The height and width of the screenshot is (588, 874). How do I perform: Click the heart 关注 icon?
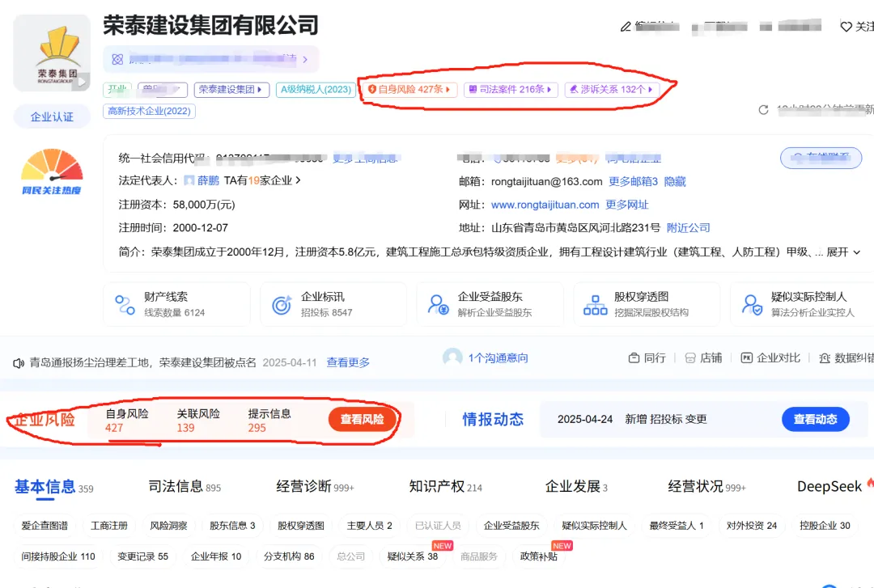846,27
